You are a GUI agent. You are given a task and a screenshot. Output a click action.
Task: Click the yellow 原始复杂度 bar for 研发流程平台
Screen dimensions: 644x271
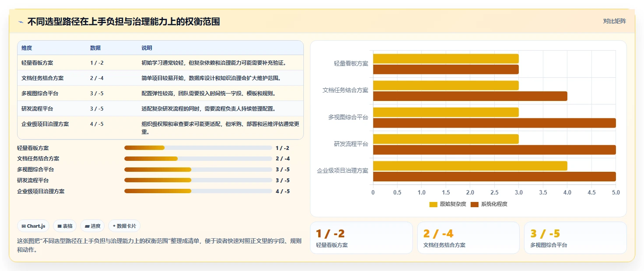click(446, 139)
